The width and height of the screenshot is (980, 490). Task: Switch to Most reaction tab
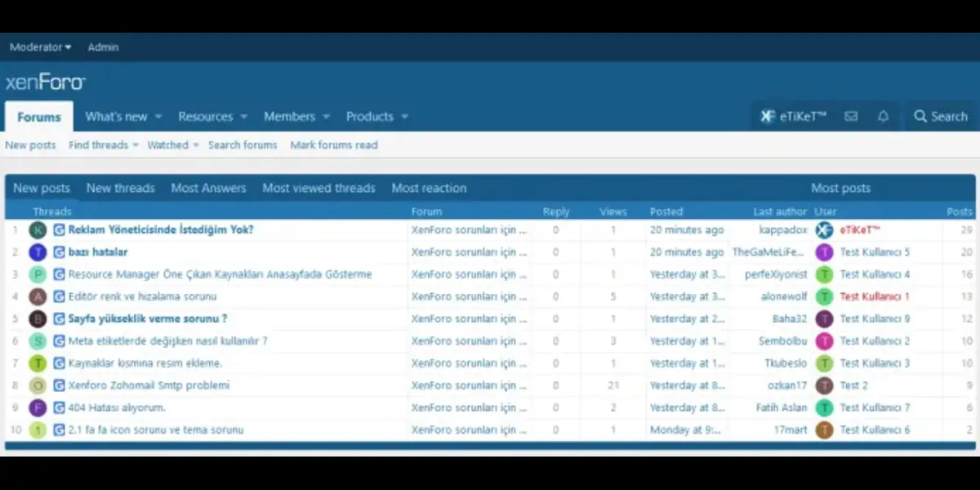(x=429, y=189)
